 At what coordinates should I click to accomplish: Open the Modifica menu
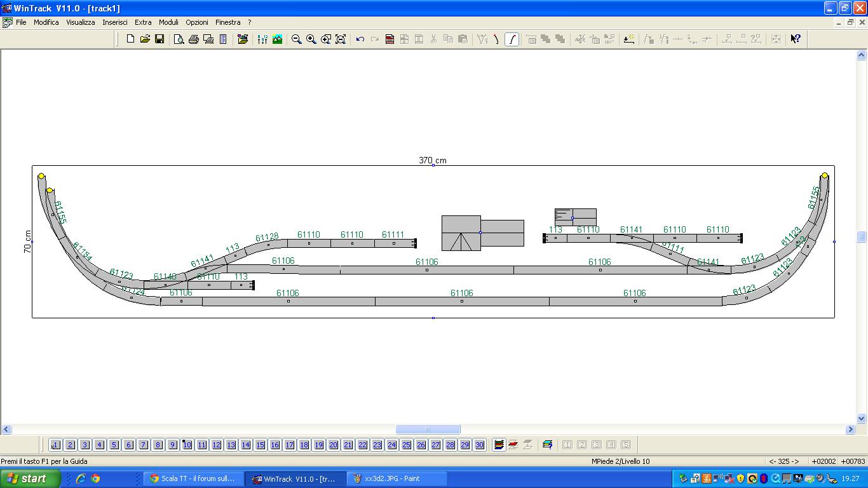click(x=46, y=22)
